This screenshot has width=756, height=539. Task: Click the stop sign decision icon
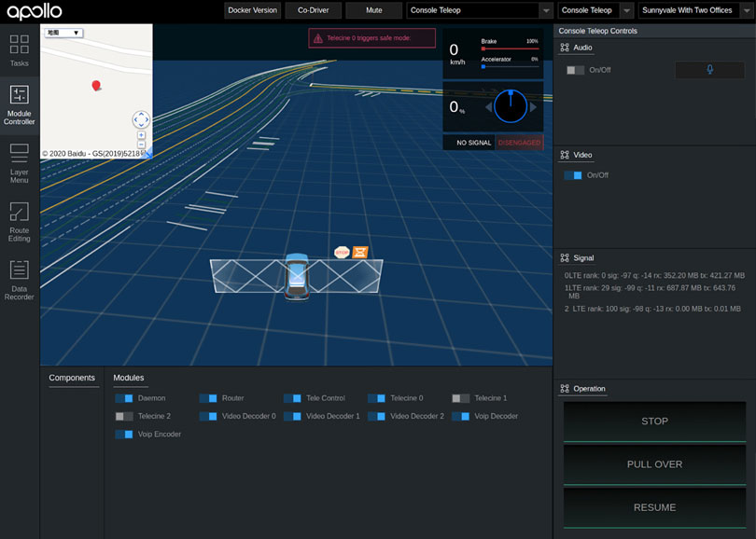(342, 252)
